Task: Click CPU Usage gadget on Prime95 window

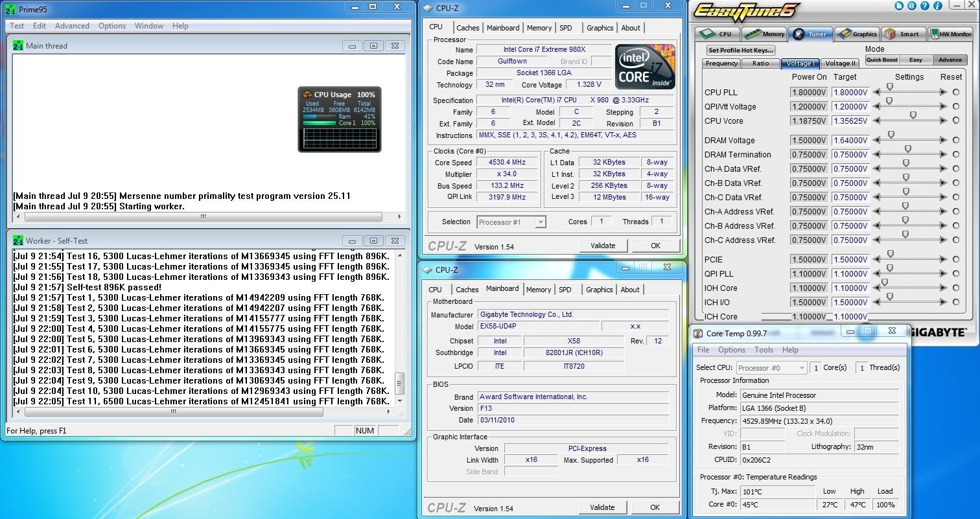Action: [340, 120]
